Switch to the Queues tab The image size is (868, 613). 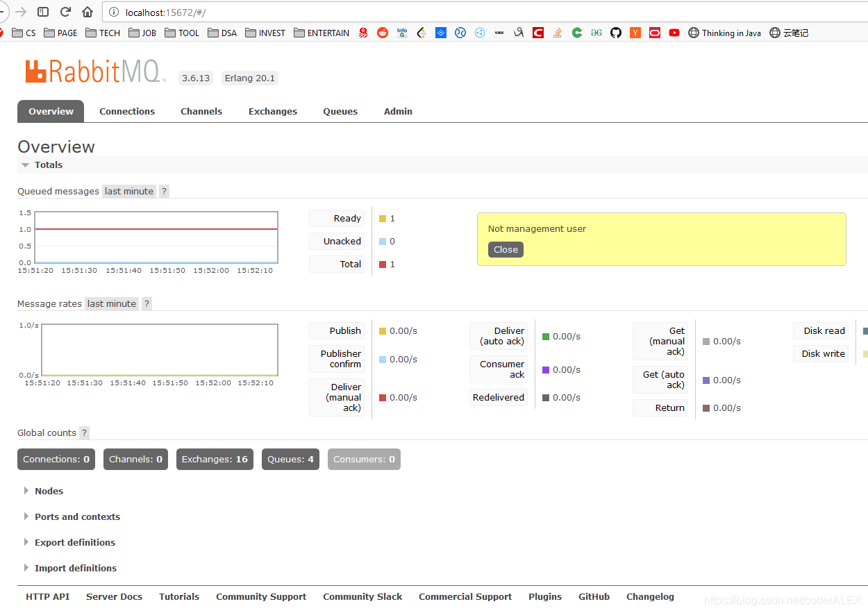[x=340, y=111]
